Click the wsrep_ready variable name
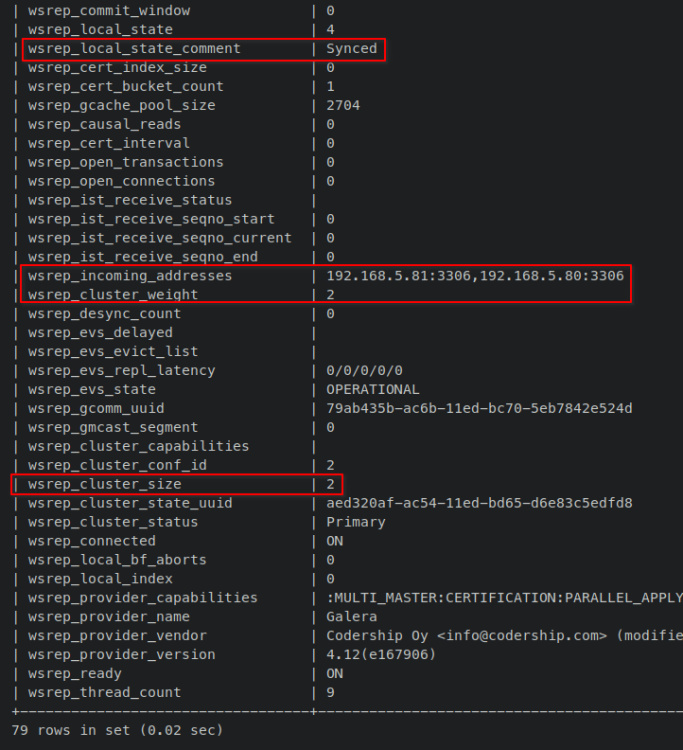Viewport: 683px width, 750px height. tap(75, 674)
